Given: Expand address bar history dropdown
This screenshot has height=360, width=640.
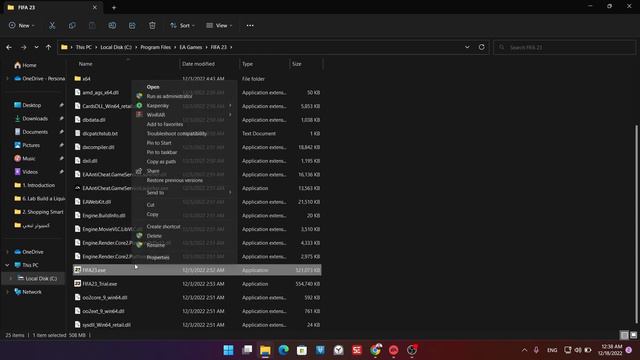Looking at the screenshot, I should [x=467, y=47].
